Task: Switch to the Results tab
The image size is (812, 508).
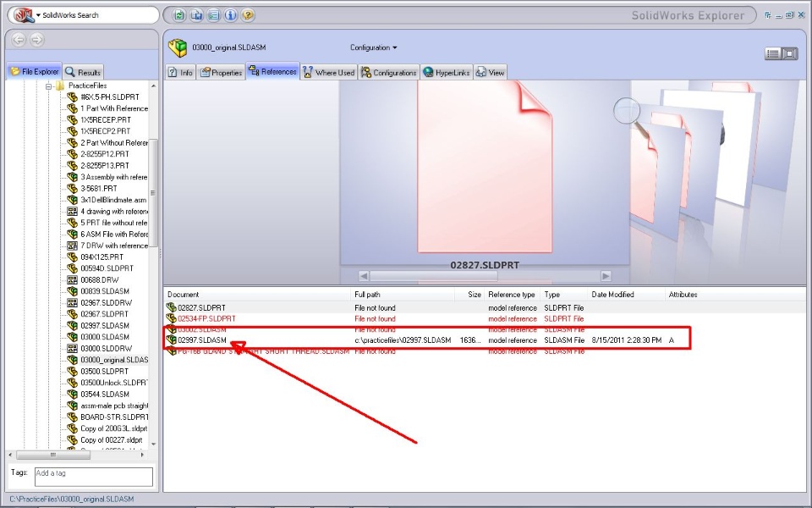Action: pyautogui.click(x=83, y=72)
